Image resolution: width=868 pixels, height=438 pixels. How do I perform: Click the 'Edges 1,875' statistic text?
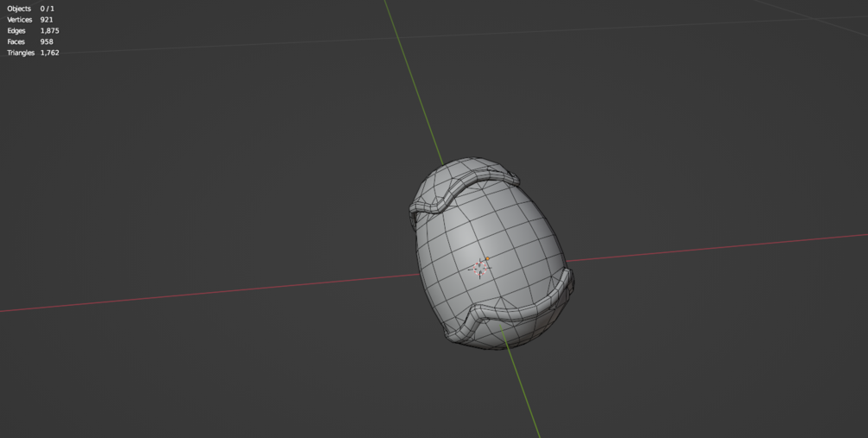tap(33, 31)
